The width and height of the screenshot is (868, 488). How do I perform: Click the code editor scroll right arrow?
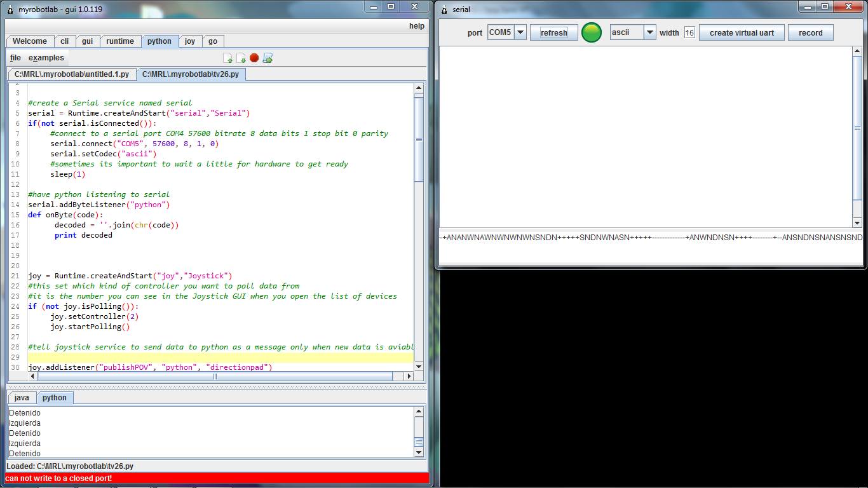pyautogui.click(x=409, y=377)
